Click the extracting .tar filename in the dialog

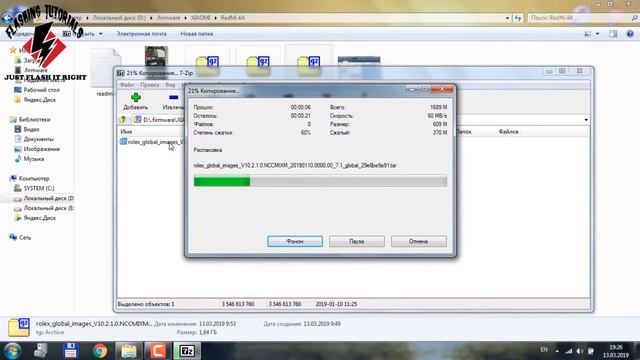[x=295, y=166]
